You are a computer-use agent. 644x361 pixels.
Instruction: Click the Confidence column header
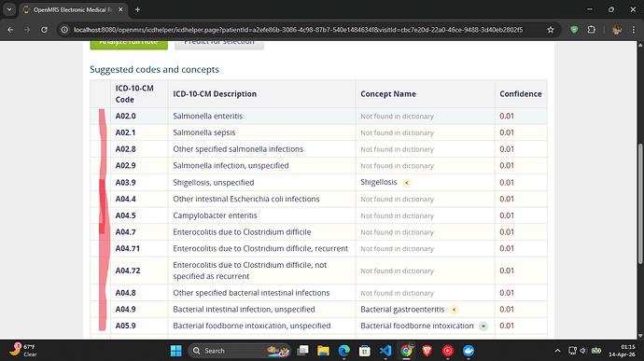pyautogui.click(x=521, y=94)
